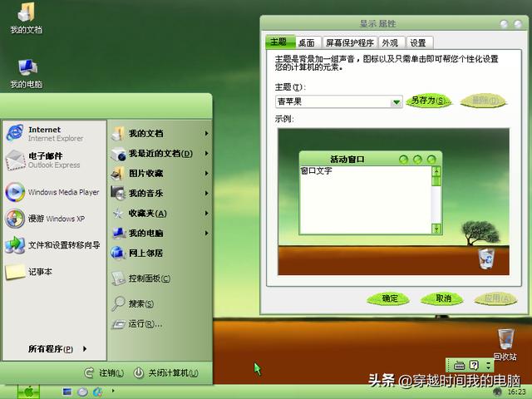Click show desktop quick launch icon

[x=67, y=392]
